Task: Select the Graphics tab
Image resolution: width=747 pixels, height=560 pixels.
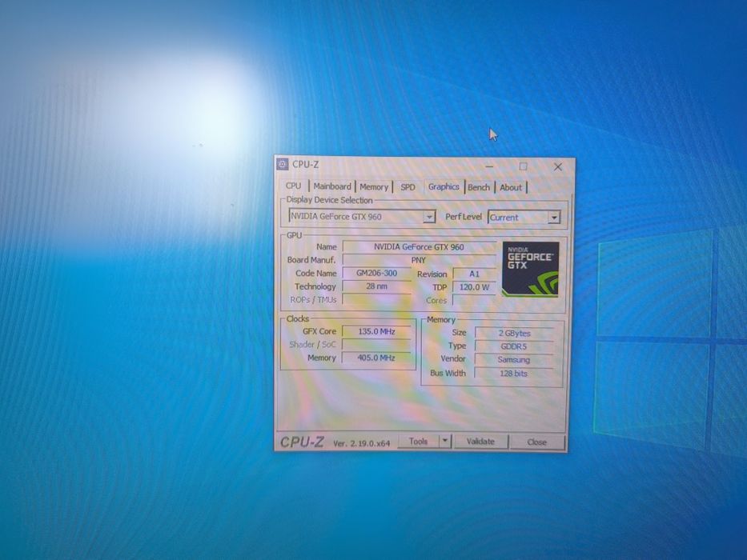Action: (x=444, y=186)
